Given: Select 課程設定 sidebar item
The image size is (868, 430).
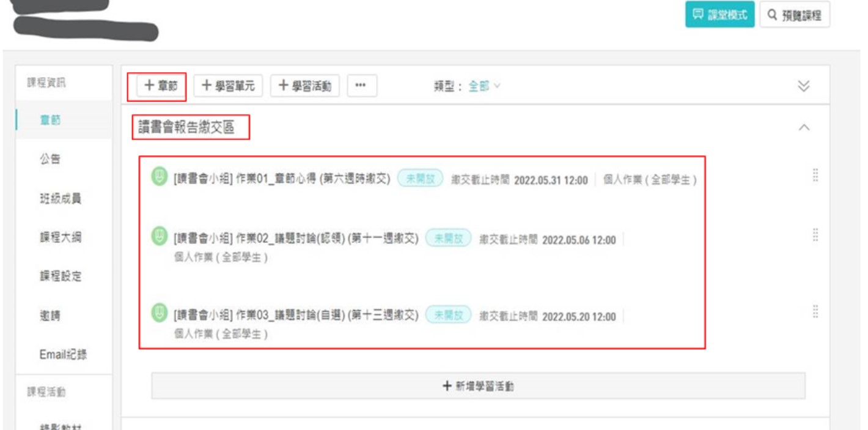Looking at the screenshot, I should (60, 276).
